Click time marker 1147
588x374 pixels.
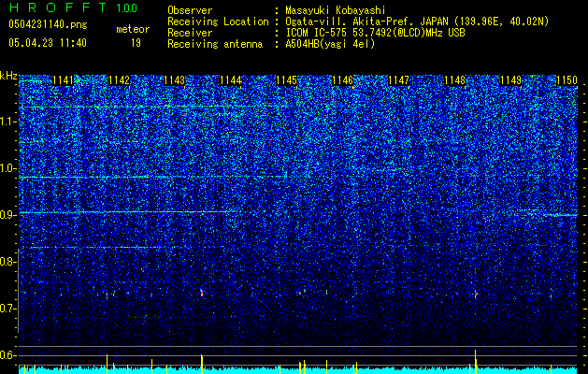click(398, 80)
